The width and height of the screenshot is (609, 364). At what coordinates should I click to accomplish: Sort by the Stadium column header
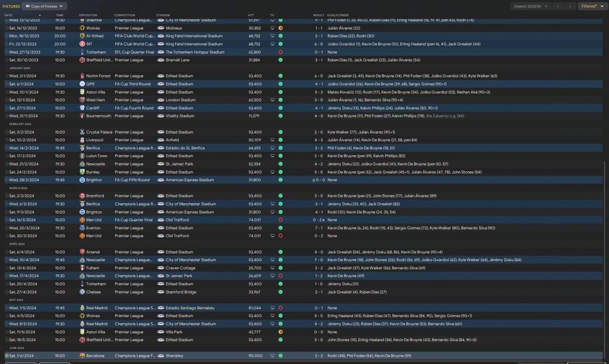[x=163, y=15]
